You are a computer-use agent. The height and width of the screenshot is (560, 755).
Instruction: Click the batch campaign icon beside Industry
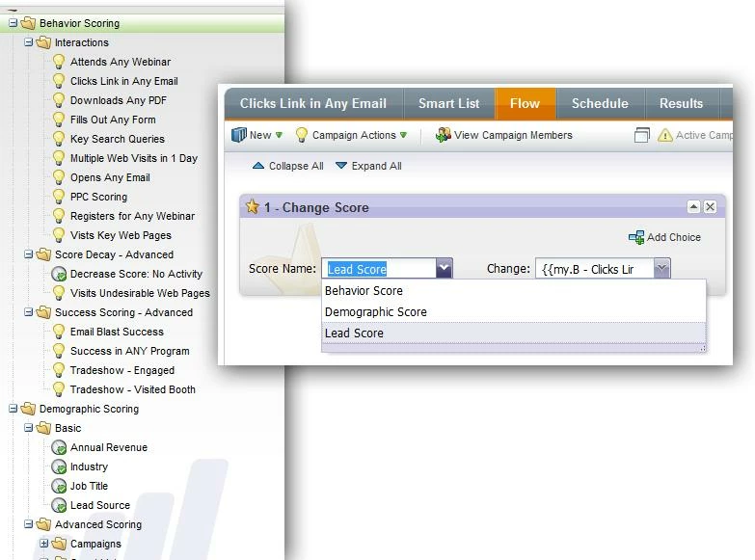[x=59, y=467]
